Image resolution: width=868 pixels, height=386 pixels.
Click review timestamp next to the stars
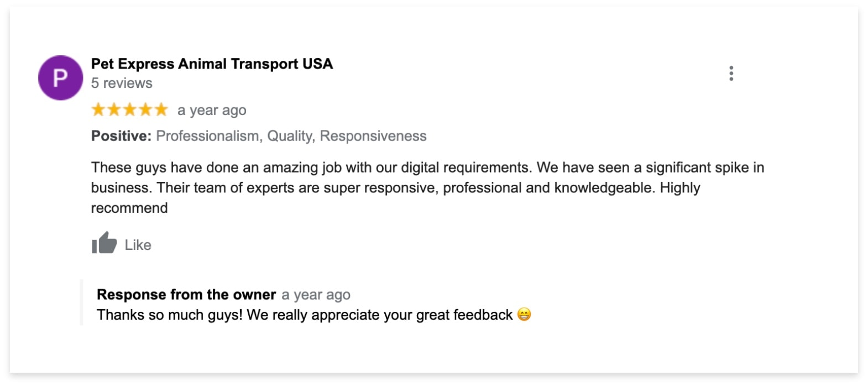[212, 111]
